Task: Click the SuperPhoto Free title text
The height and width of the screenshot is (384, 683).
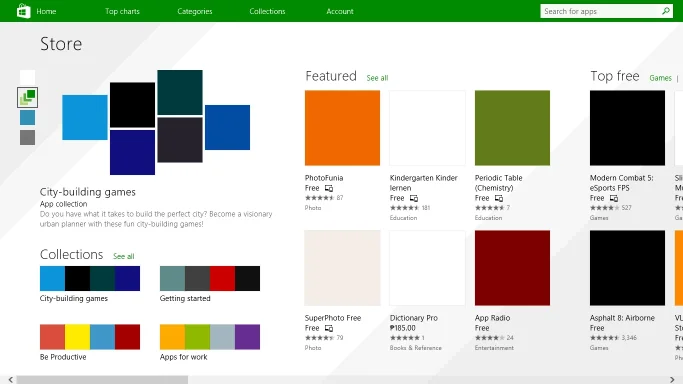Action: click(x=333, y=318)
